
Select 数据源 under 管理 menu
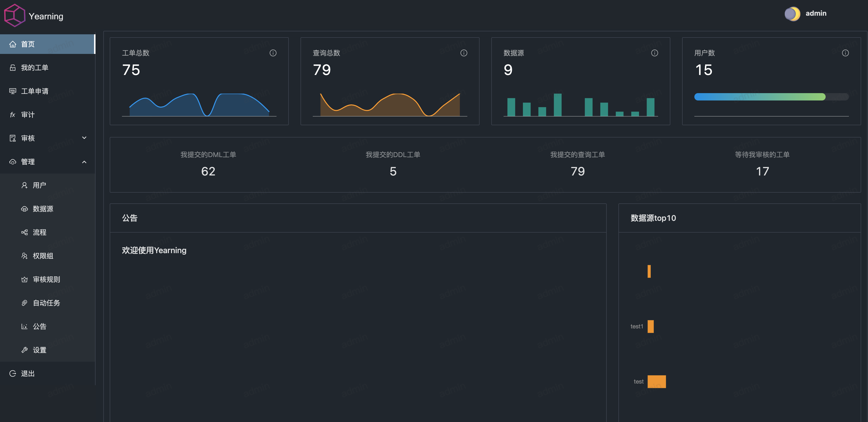point(43,209)
